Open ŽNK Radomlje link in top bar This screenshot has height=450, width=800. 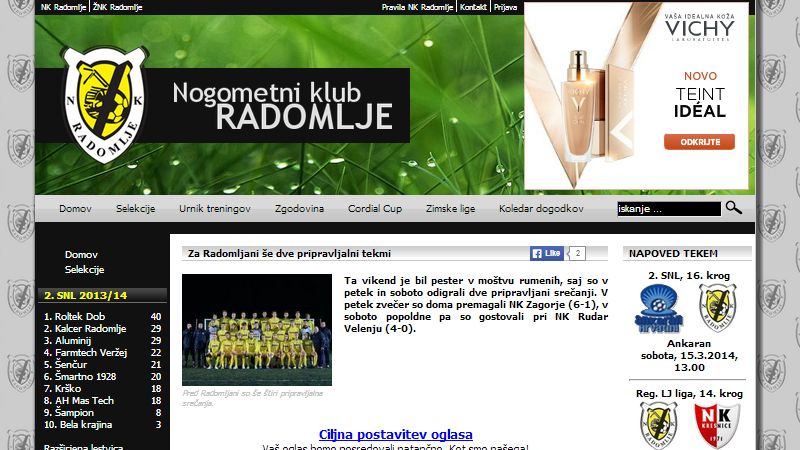(x=117, y=7)
